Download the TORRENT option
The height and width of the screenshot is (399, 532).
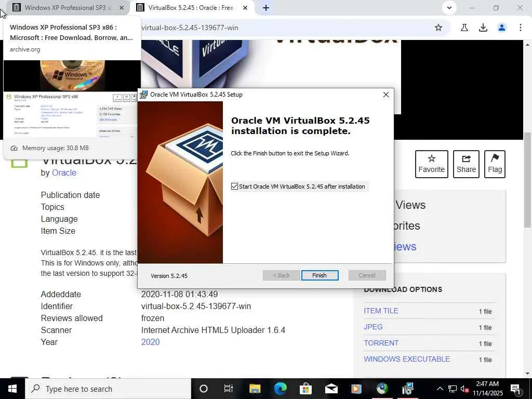tap(381, 343)
